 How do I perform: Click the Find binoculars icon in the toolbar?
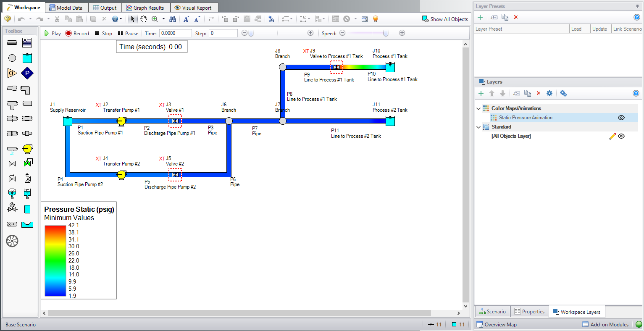pos(173,19)
